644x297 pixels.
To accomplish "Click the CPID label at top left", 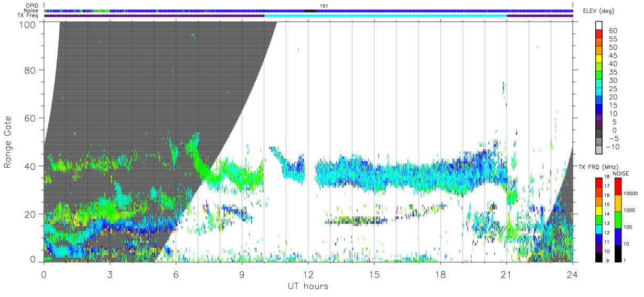I will (x=32, y=6).
